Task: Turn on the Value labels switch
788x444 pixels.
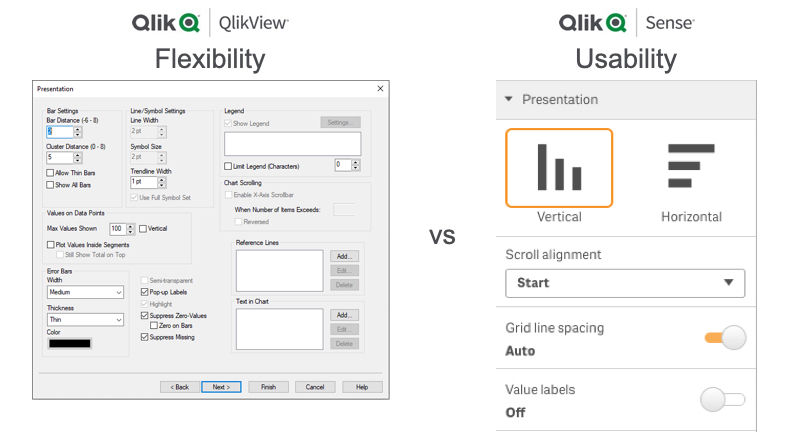Action: click(x=723, y=399)
